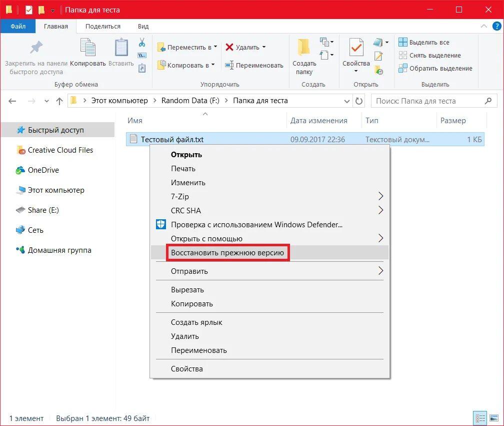This screenshot has width=504, height=426.
Task: Click the Свойства checkmark icon
Action: pos(356,47)
